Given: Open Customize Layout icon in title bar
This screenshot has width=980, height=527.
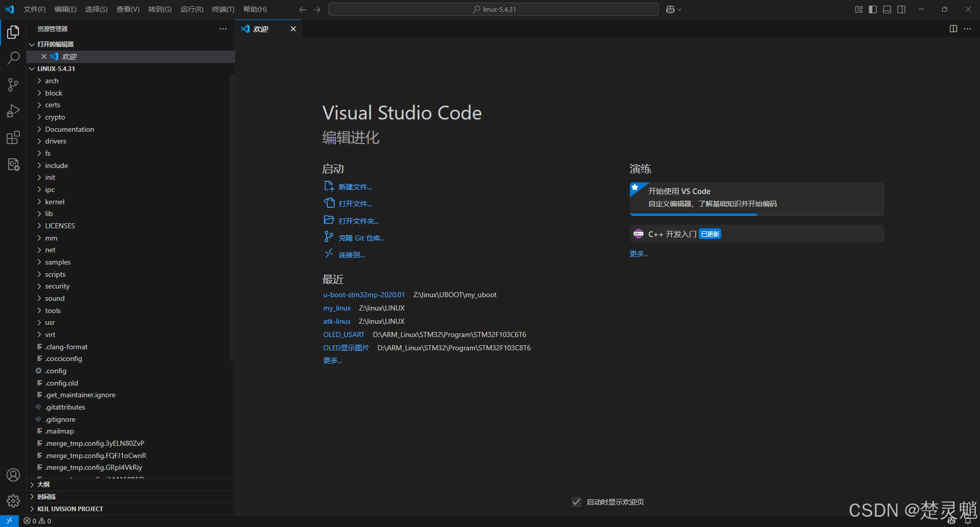Looking at the screenshot, I should [x=859, y=10].
